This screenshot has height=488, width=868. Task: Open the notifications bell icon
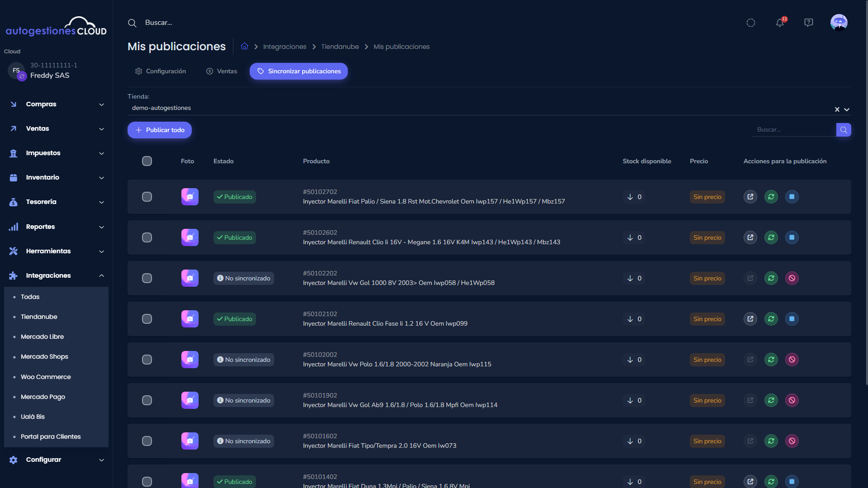(780, 23)
